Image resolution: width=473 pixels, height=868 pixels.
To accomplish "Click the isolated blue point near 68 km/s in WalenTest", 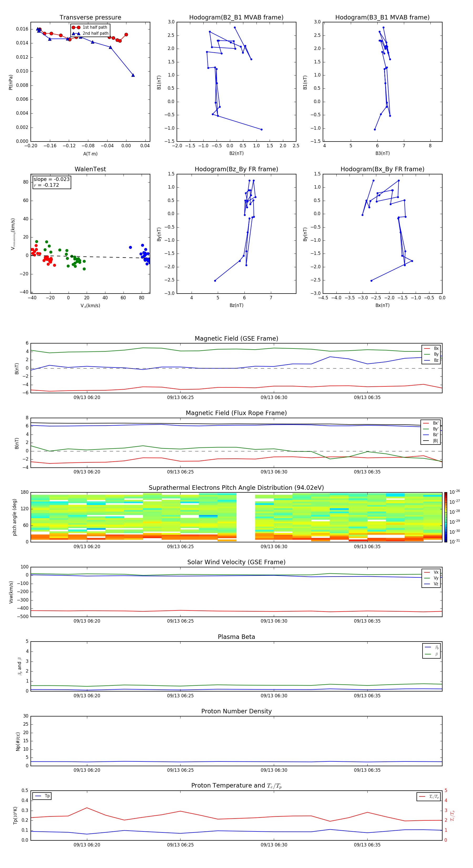I will click(130, 247).
